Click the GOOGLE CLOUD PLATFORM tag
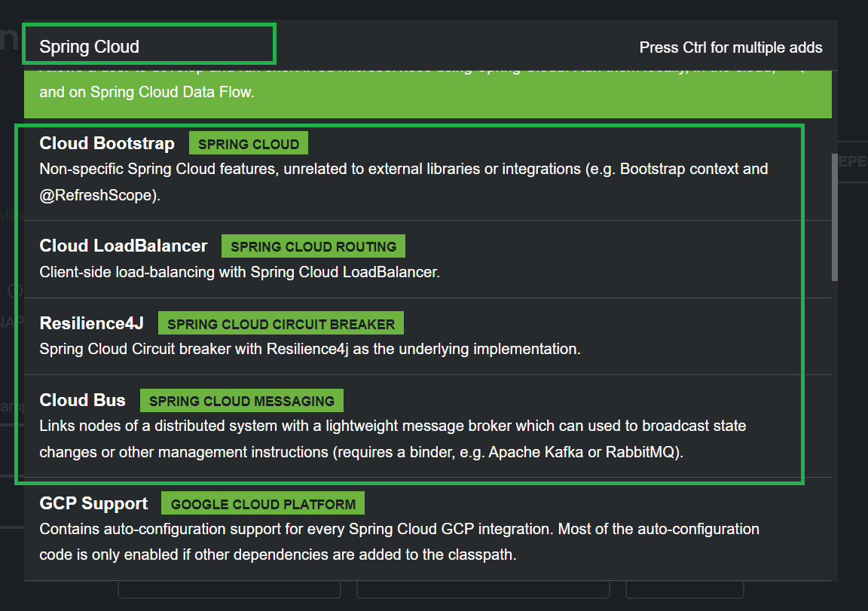The width and height of the screenshot is (868, 611). [x=263, y=504]
